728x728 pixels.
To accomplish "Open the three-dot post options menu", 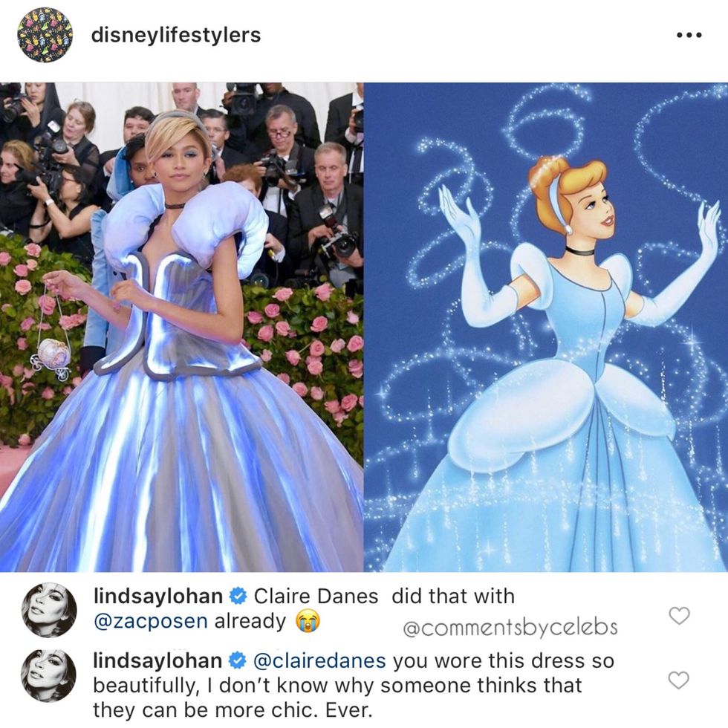I will 689,36.
